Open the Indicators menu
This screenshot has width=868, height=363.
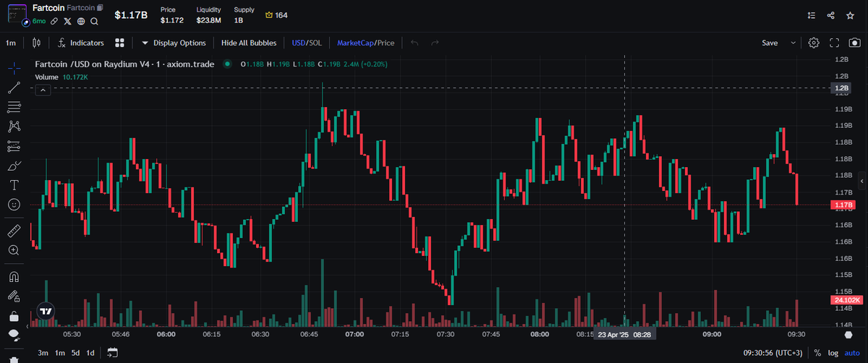(80, 43)
